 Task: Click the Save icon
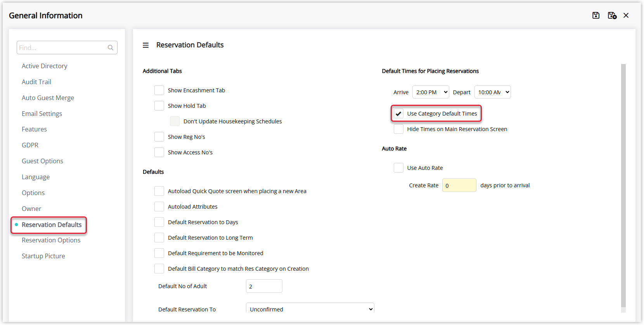596,16
